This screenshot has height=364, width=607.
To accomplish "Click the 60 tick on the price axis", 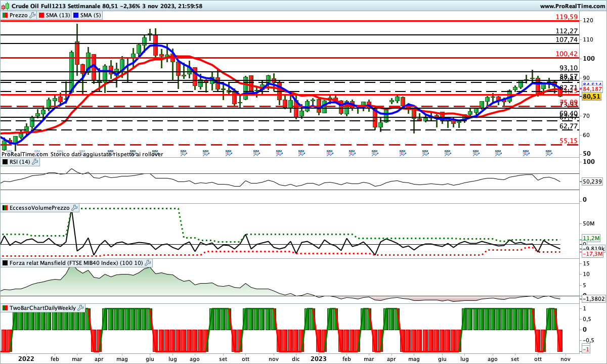I will [x=587, y=135].
